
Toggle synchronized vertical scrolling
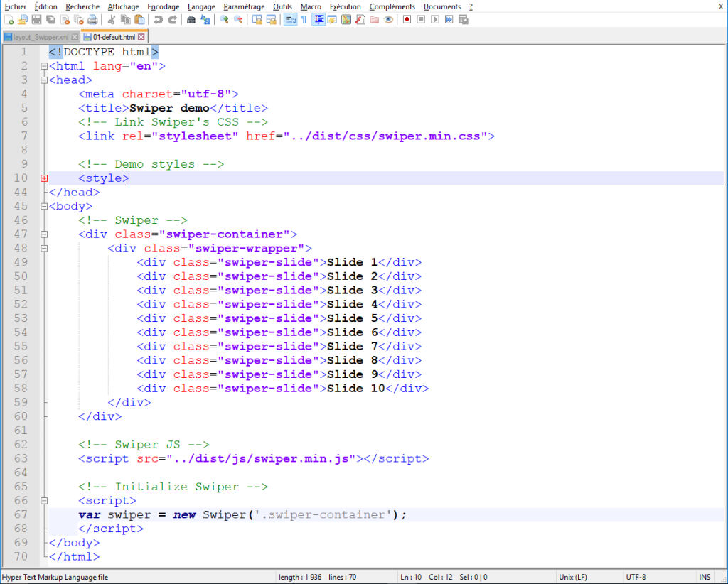(x=257, y=19)
